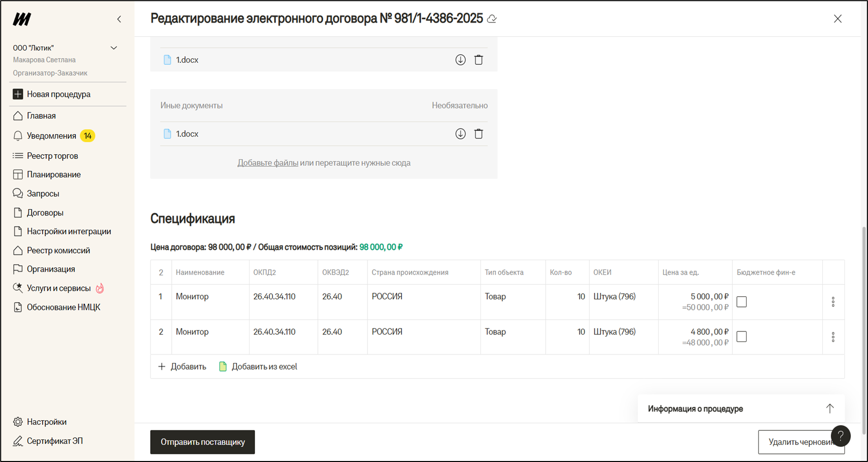
Task: Download 1.docx under Иные документы
Action: click(460, 134)
